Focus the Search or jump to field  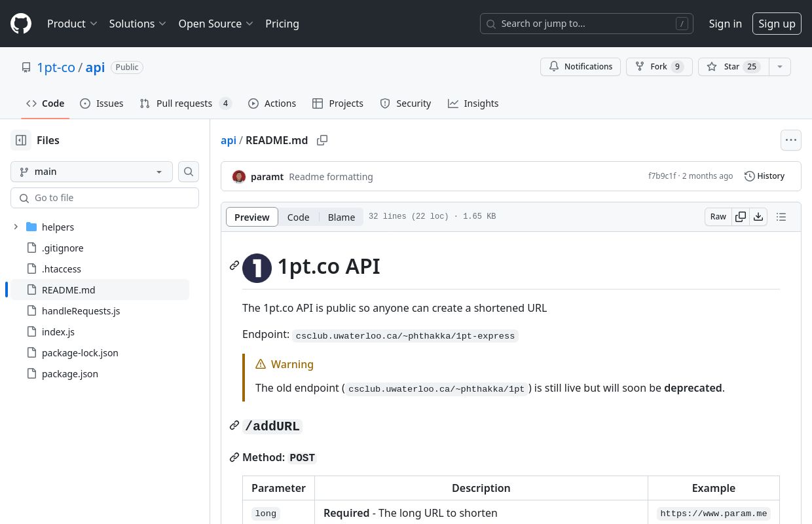[587, 24]
